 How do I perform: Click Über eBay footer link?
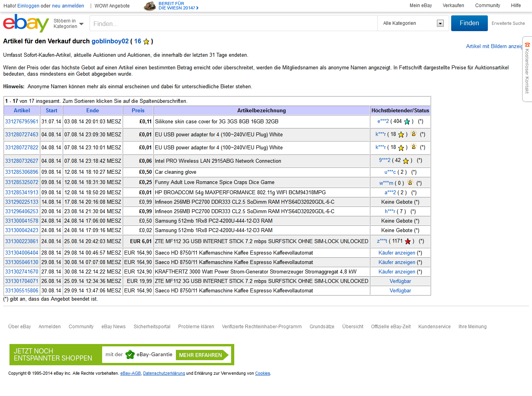[20, 327]
